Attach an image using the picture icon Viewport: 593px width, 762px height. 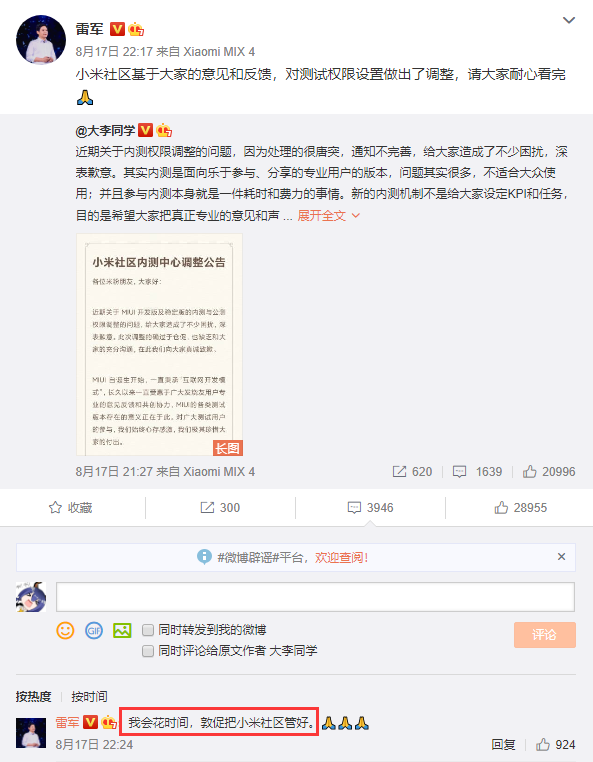122,630
